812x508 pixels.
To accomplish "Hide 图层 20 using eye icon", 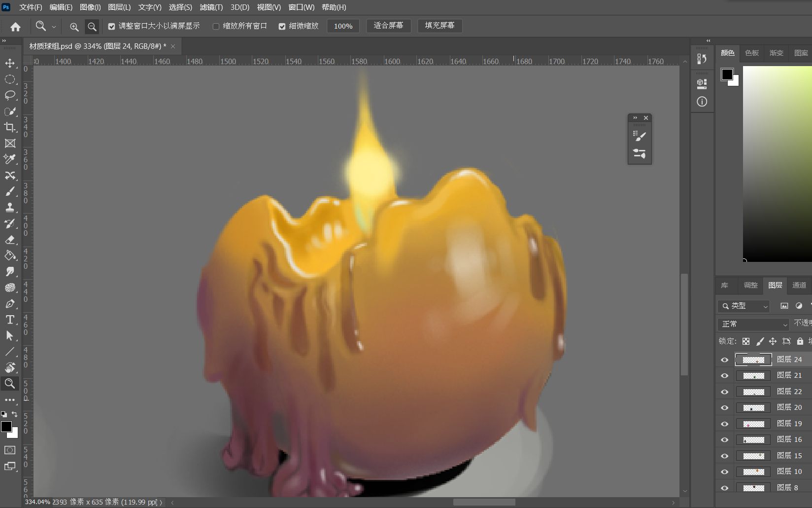I will pyautogui.click(x=724, y=408).
